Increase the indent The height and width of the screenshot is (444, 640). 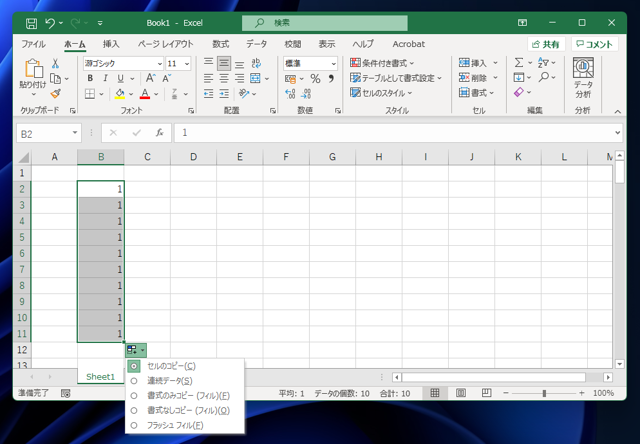point(224,94)
